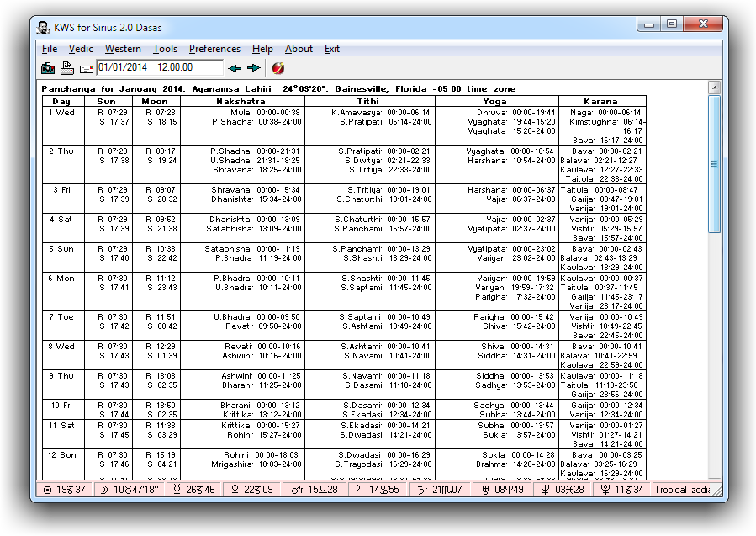The width and height of the screenshot is (756, 536).
Task: Go to previous date with left arrow
Action: click(x=235, y=68)
